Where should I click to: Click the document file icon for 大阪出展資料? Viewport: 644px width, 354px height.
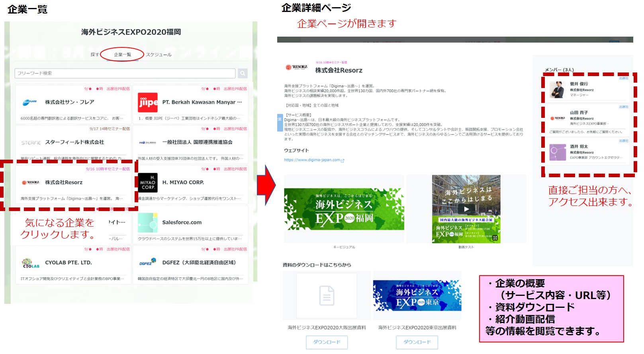tap(327, 295)
